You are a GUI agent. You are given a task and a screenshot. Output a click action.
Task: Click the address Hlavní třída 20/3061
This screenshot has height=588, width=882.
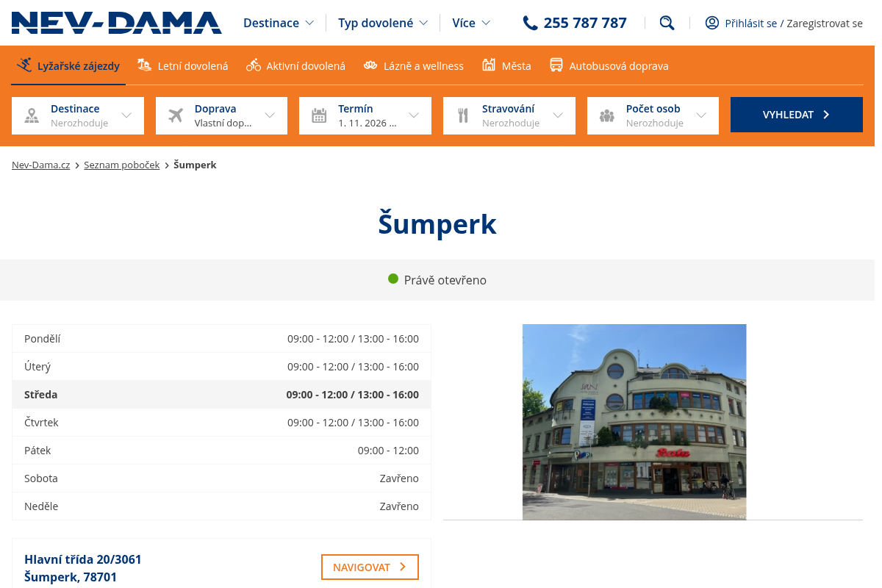tap(83, 559)
